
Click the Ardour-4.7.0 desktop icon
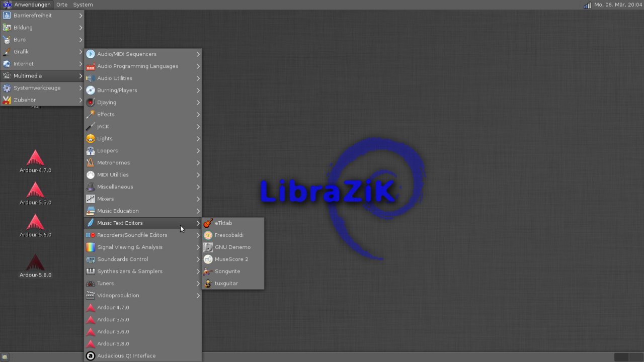coord(35,161)
